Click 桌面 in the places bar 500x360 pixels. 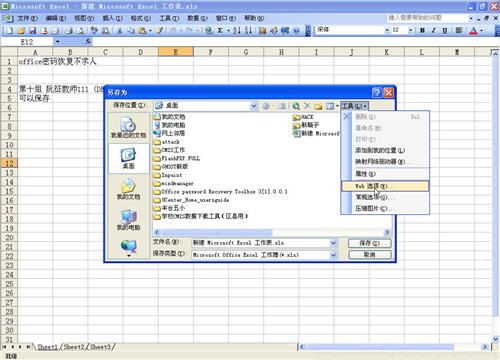tap(129, 158)
